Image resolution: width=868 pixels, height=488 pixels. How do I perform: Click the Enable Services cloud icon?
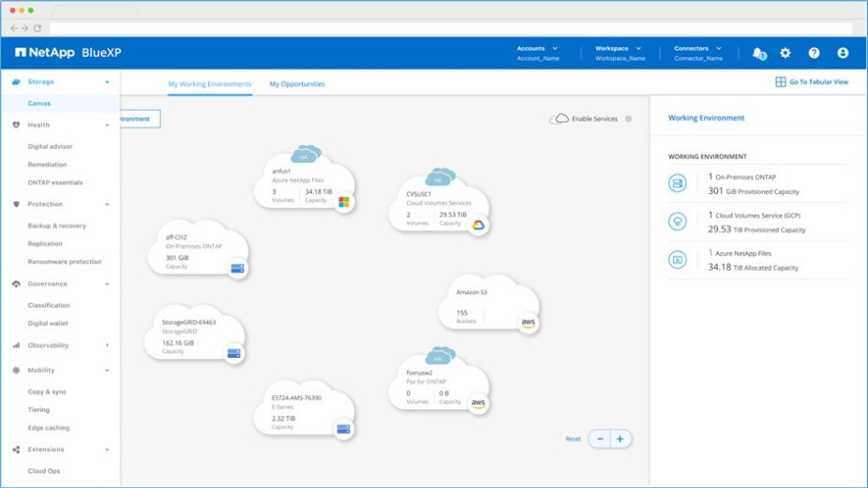coord(560,119)
